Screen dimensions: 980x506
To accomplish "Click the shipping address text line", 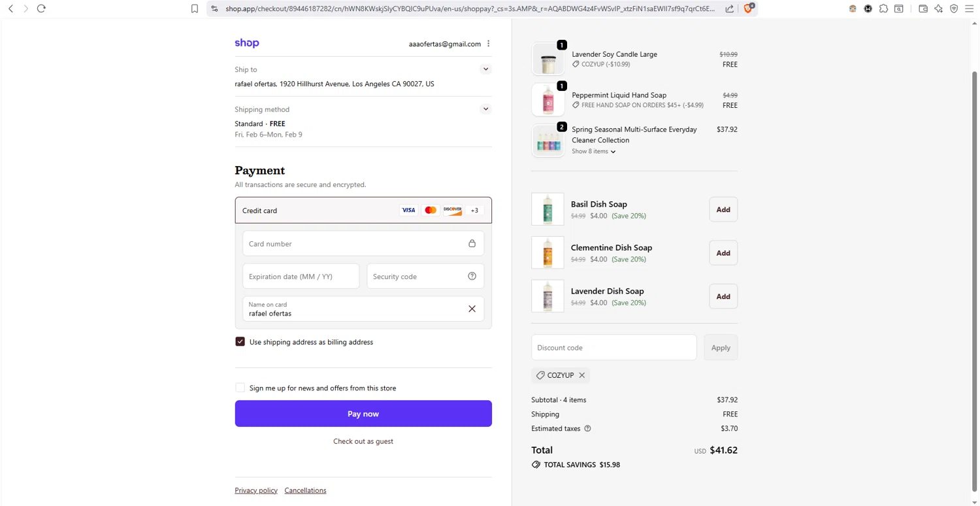I will tap(335, 84).
